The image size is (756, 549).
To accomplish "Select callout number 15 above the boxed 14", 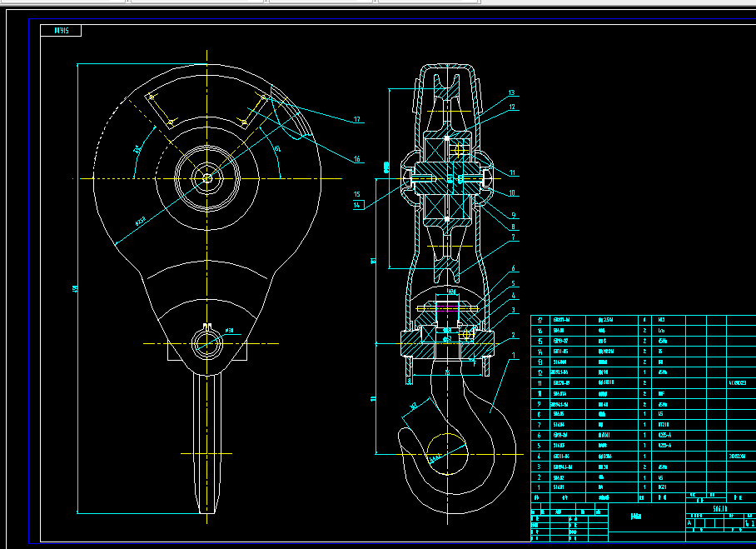I will pyautogui.click(x=357, y=194).
